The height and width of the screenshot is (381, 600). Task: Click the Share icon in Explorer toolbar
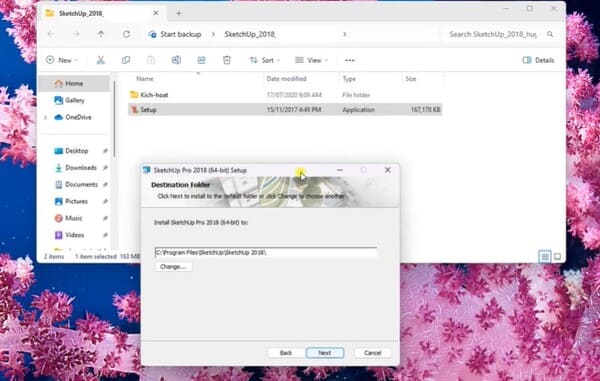pos(201,60)
